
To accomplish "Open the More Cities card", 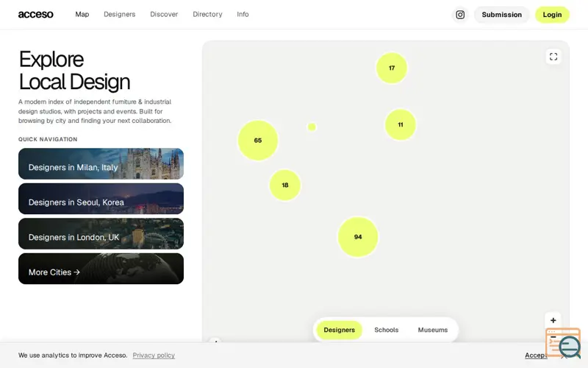I will [101, 269].
